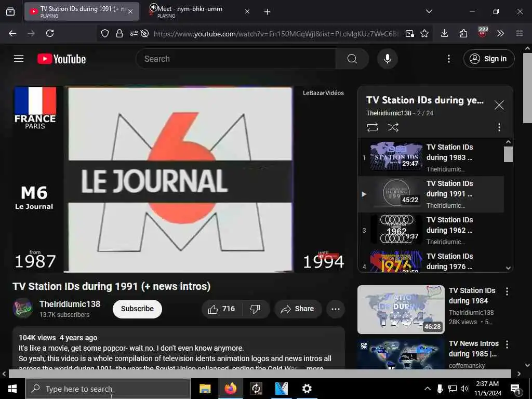Subscribe to TheIridiumic138
The height and width of the screenshot is (399, 532).
tap(137, 309)
